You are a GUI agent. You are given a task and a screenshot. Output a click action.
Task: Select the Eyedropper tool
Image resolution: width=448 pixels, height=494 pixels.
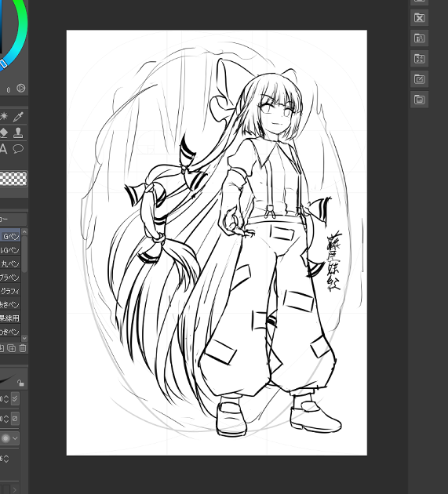[x=18, y=116]
